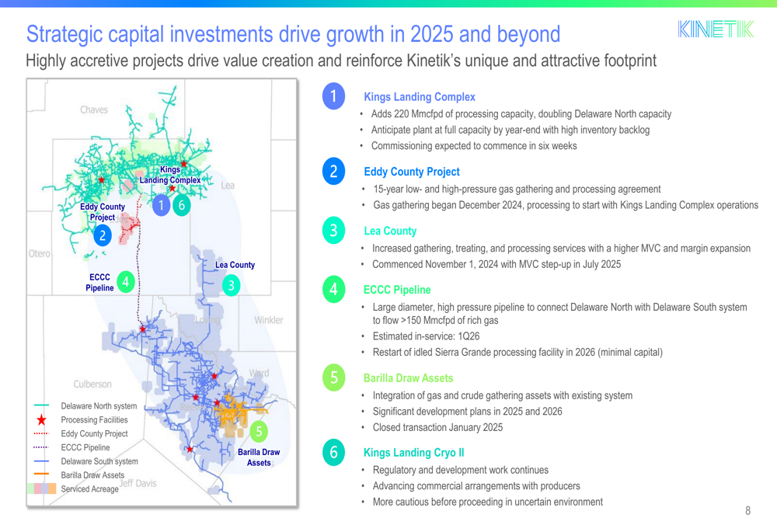Click the bullet 'Commenced November 1, 2024 with MVC step-up'
Image resolution: width=777 pixels, height=532 pixels.
tap(497, 265)
